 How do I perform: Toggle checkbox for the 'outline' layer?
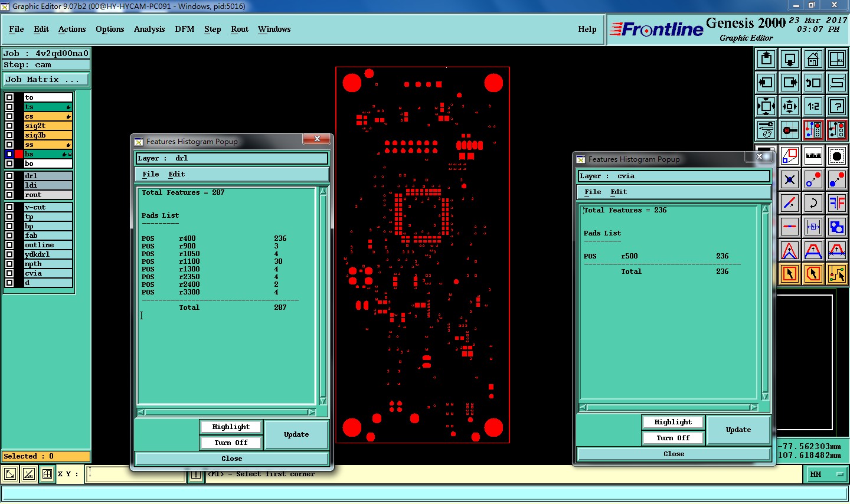pyautogui.click(x=9, y=245)
